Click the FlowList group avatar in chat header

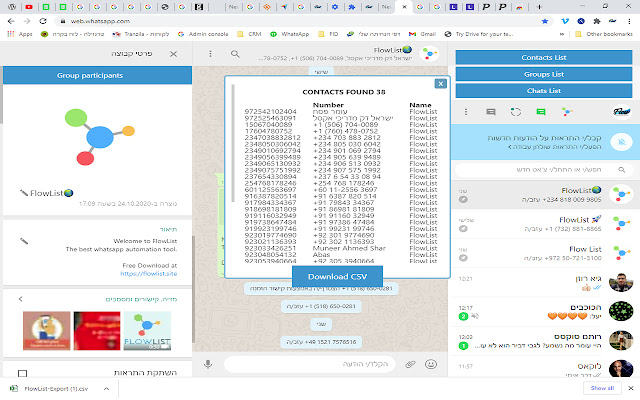(429, 53)
